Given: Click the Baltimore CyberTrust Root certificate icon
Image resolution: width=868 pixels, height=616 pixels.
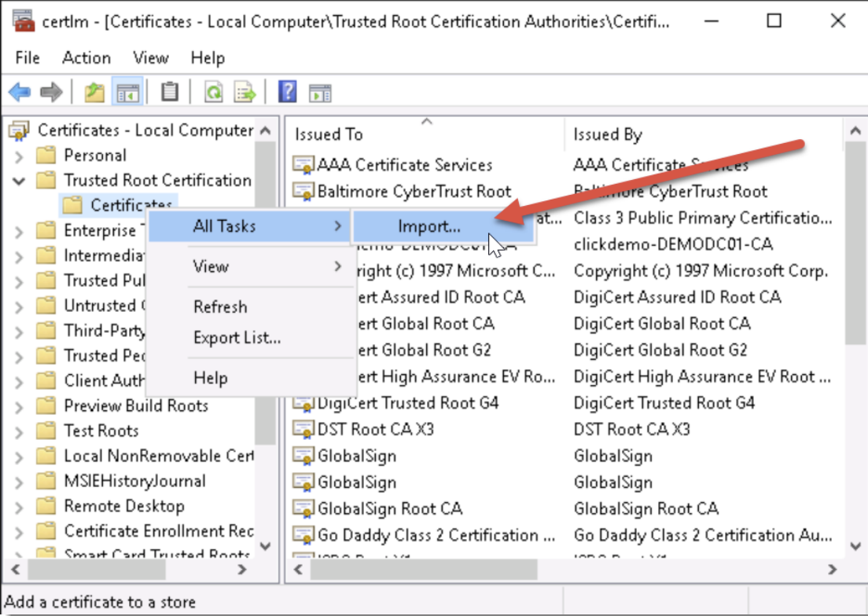Looking at the screenshot, I should [303, 191].
